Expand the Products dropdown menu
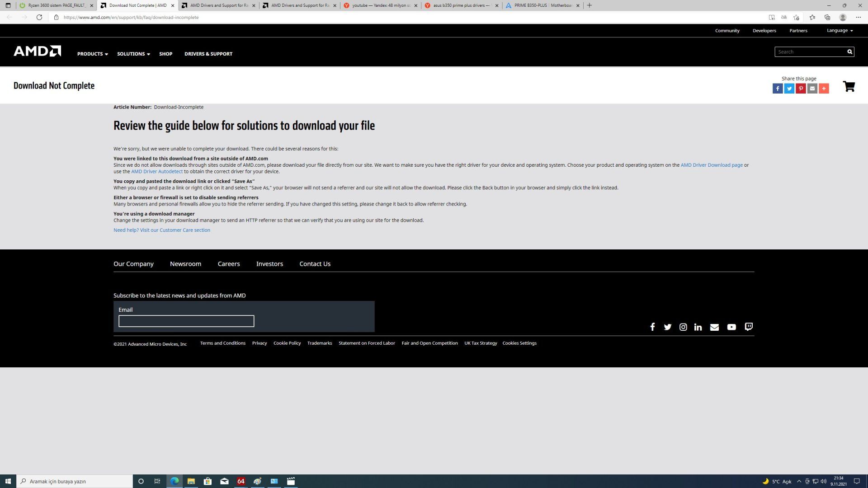The width and height of the screenshot is (868, 488). (x=92, y=54)
